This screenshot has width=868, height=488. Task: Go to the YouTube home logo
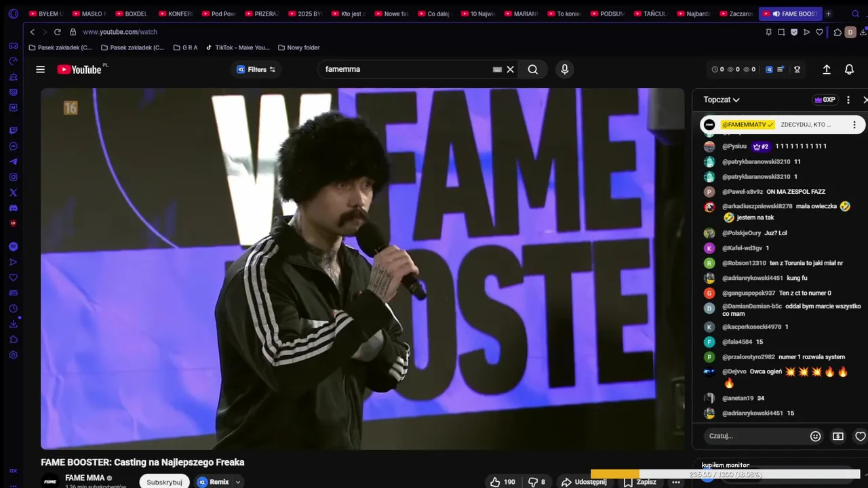[80, 69]
